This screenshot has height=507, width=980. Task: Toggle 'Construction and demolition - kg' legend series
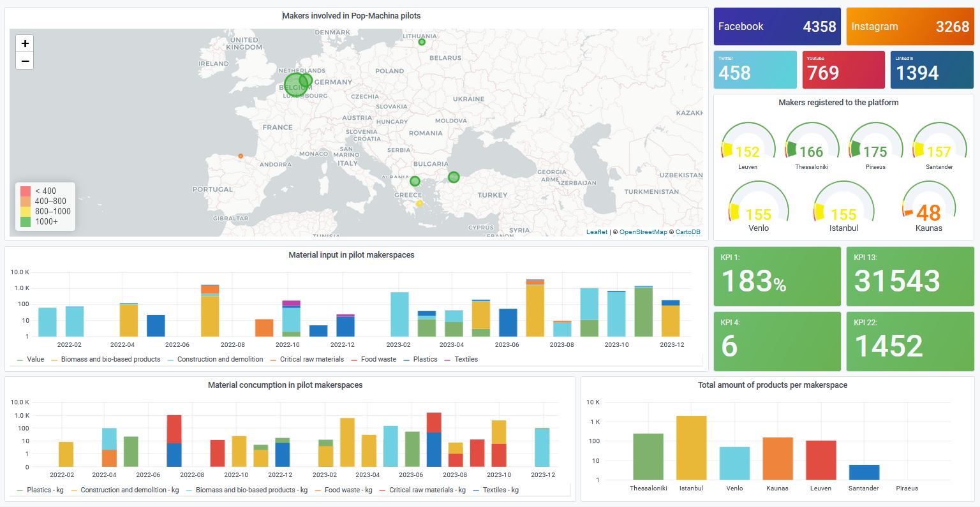[124, 490]
